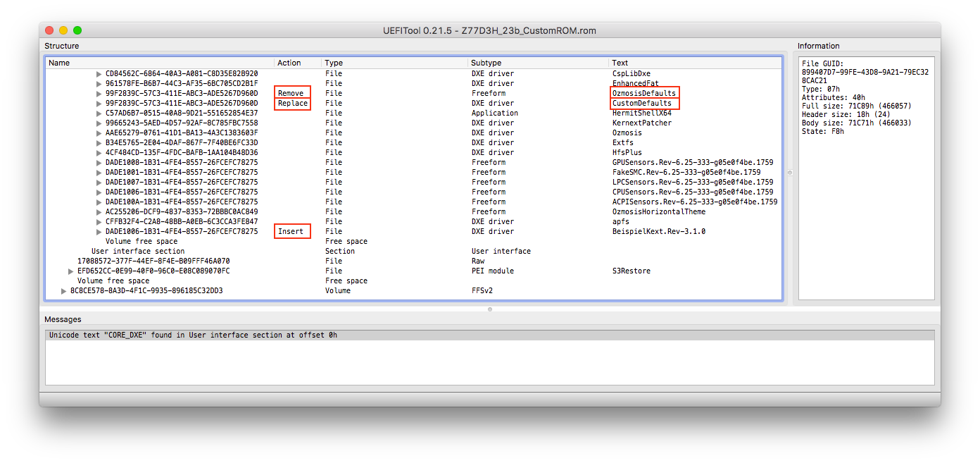This screenshot has height=463, width=980.
Task: Expand the CPUSensors entry triangle
Action: pyautogui.click(x=99, y=192)
